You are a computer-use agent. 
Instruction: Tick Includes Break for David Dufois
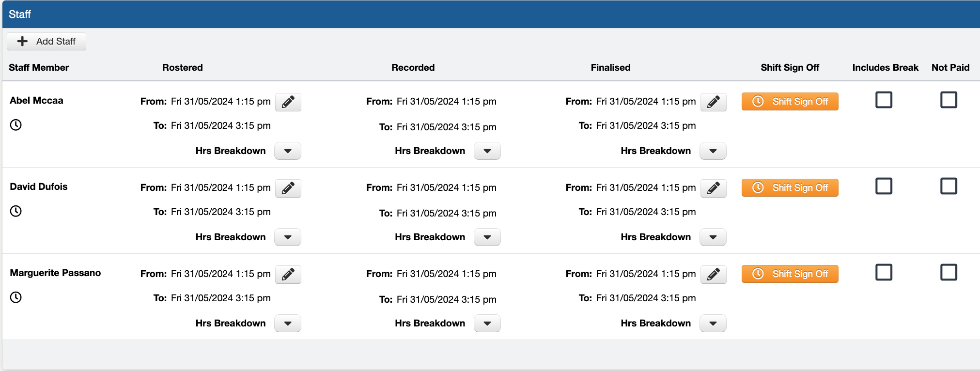[884, 186]
